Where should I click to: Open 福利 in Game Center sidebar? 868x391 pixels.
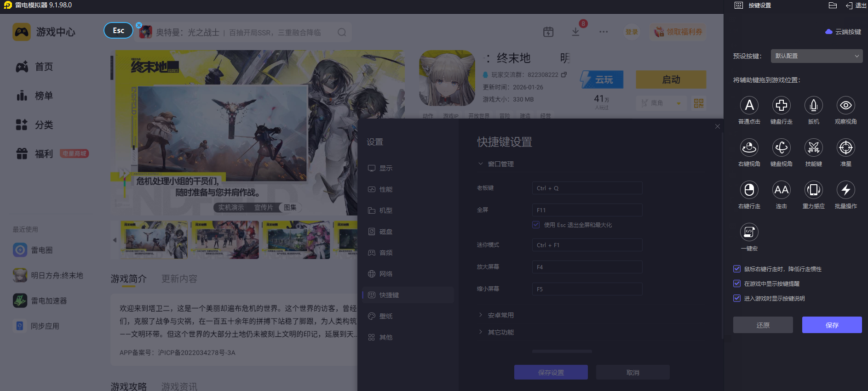(34, 153)
